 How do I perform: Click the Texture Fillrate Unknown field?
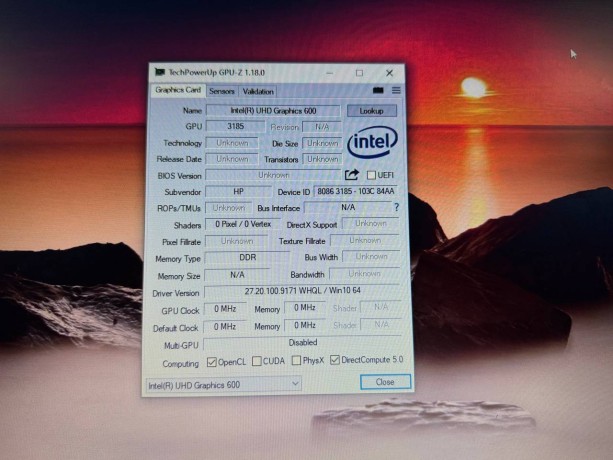point(365,240)
